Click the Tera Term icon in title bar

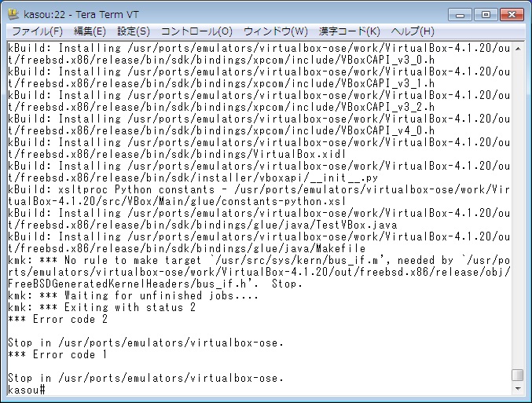tap(13, 14)
